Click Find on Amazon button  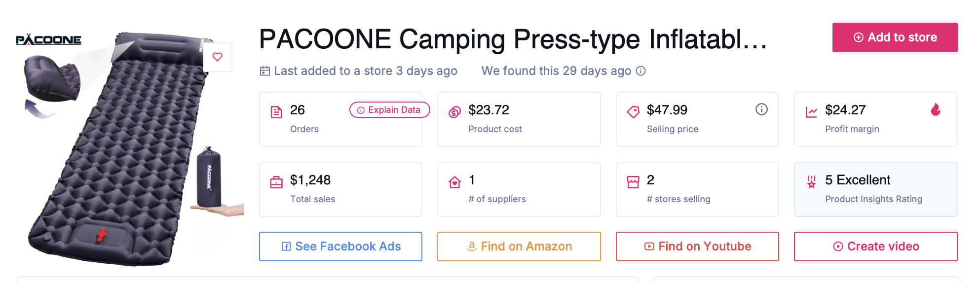click(519, 247)
